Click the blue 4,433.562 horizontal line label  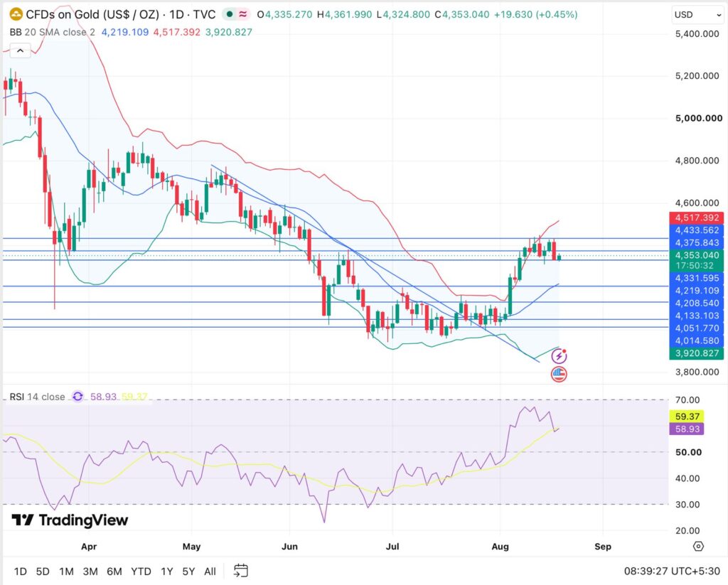pyautogui.click(x=697, y=230)
